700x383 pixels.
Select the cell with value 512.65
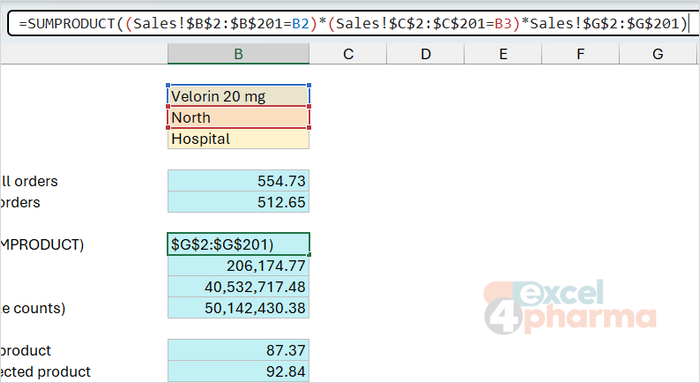[238, 202]
